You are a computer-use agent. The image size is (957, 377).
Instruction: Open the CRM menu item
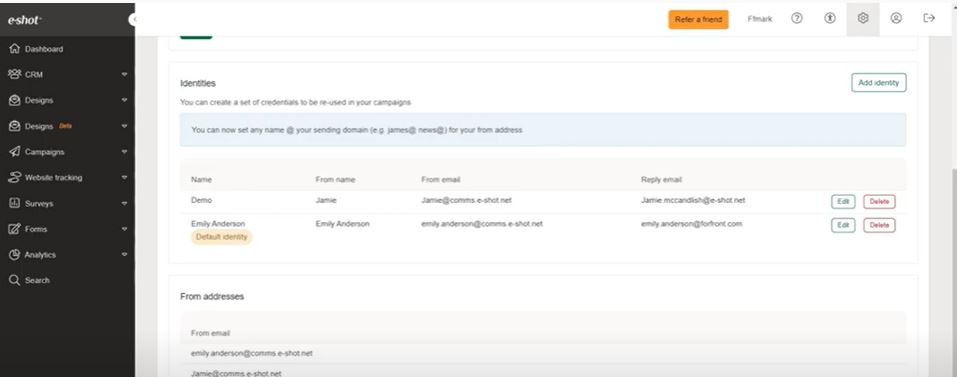click(x=34, y=74)
